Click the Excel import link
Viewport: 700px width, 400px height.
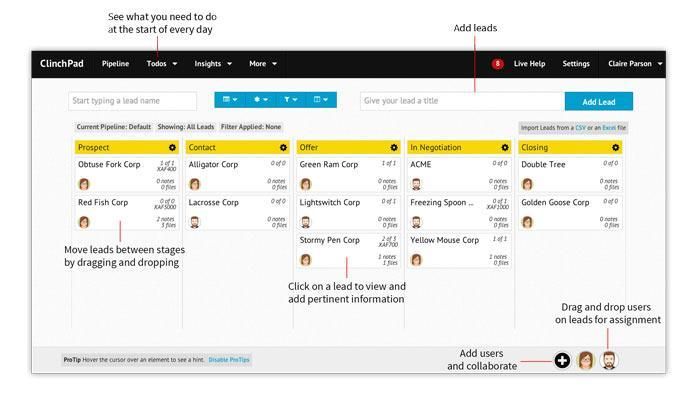pos(609,128)
